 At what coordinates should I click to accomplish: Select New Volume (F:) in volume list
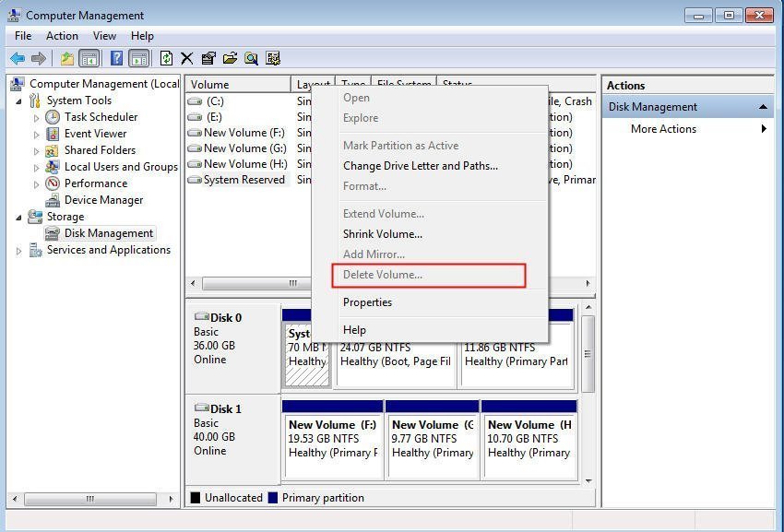pyautogui.click(x=244, y=133)
